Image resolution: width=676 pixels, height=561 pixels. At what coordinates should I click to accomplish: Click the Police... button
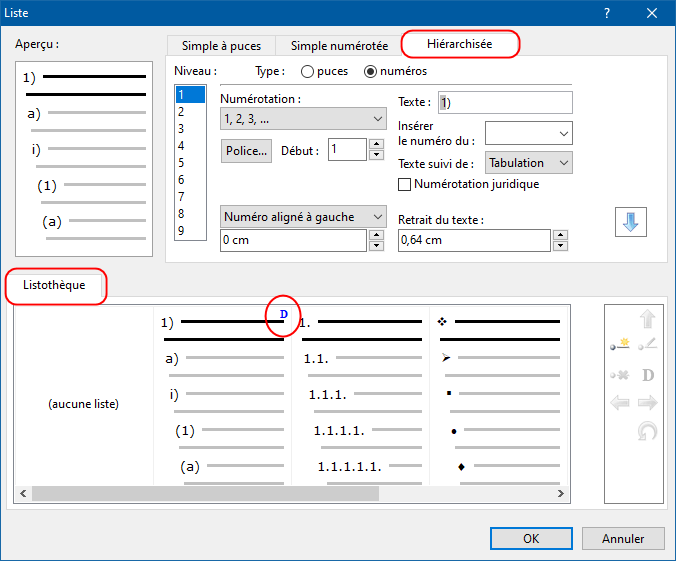246,151
